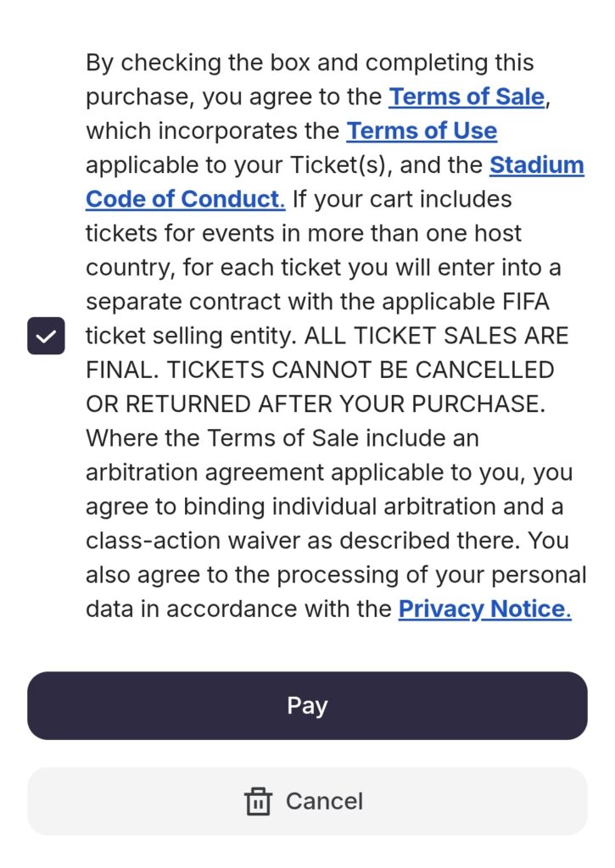
Task: Open the Terms of Use link
Action: [422, 131]
